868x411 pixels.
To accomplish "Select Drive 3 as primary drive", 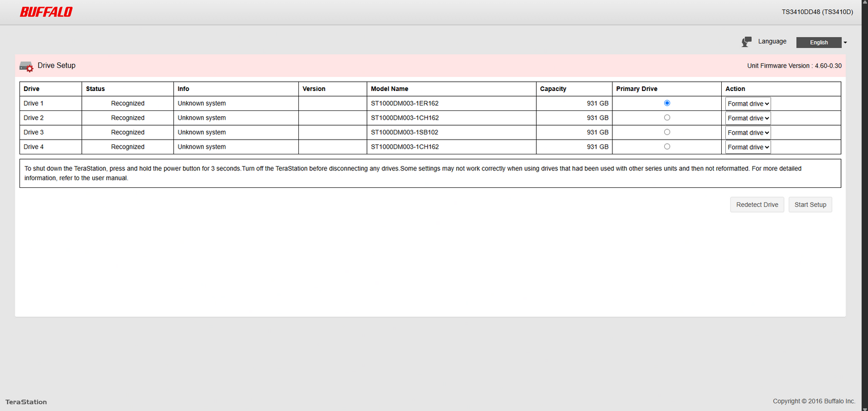I will click(667, 132).
